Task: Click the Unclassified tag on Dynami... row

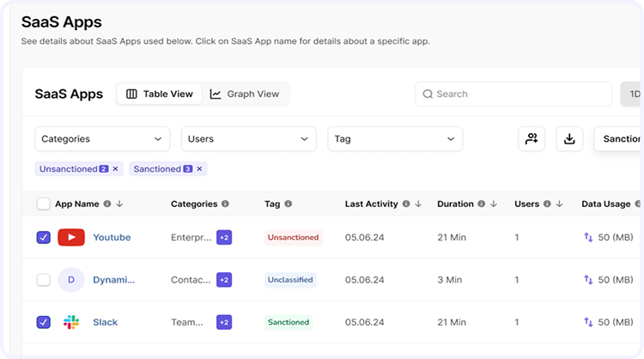Action: coord(290,280)
